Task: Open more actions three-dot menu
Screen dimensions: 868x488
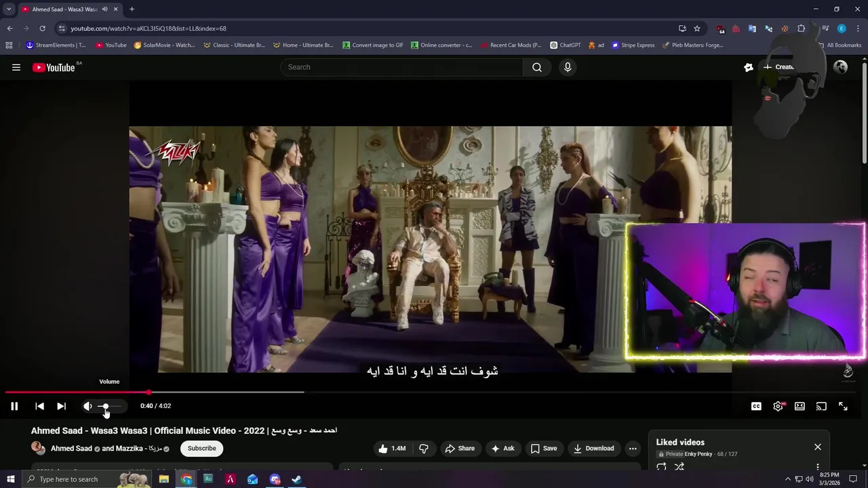Action: (633, 448)
